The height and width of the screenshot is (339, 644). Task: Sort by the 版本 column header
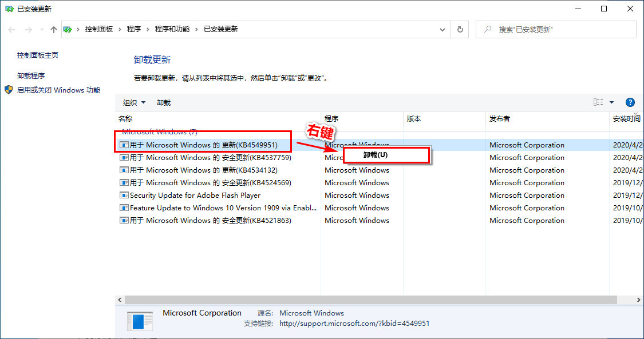click(x=444, y=118)
